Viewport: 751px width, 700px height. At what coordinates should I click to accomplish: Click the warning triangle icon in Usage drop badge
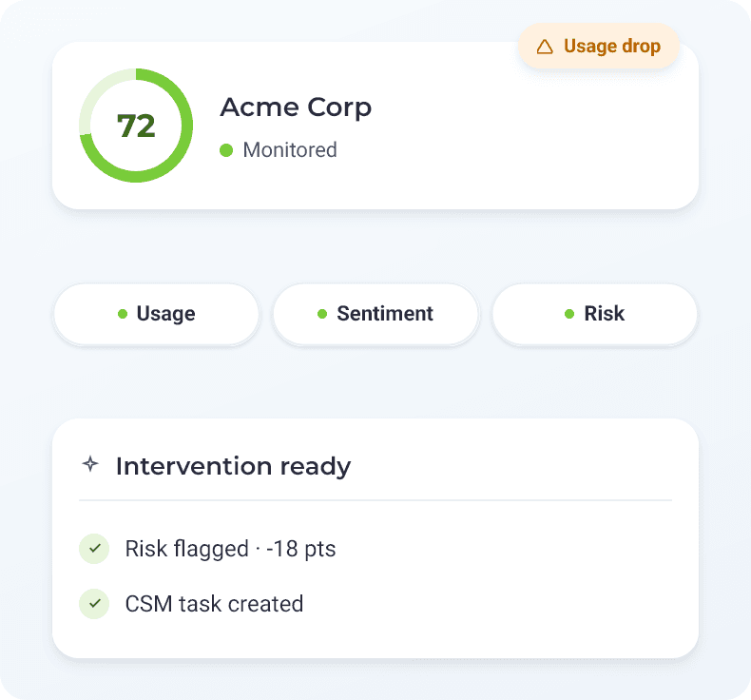pyautogui.click(x=545, y=47)
